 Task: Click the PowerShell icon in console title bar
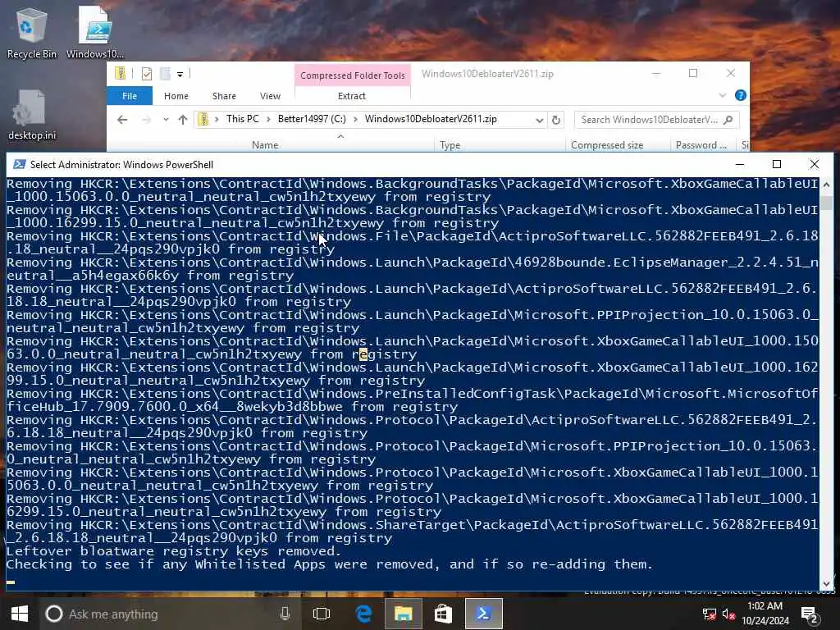(x=20, y=164)
